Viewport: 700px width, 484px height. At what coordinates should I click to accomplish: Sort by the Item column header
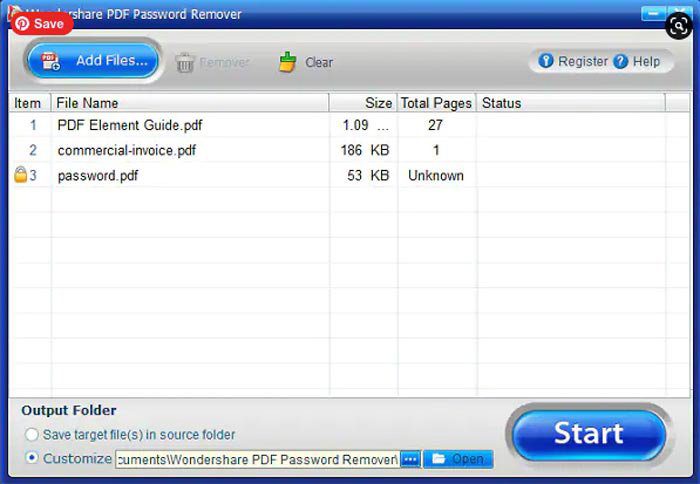pos(29,103)
